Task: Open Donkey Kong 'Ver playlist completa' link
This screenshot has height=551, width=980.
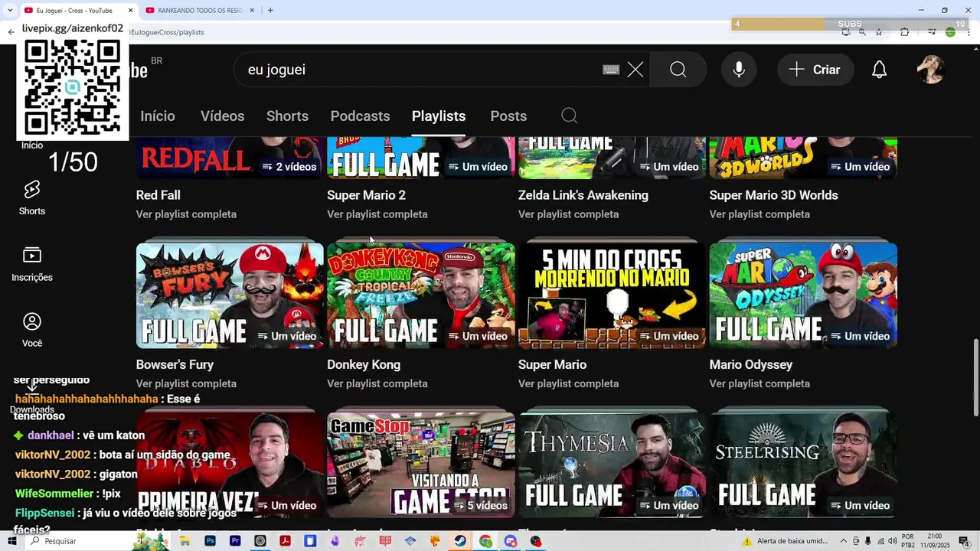Action: [x=377, y=383]
